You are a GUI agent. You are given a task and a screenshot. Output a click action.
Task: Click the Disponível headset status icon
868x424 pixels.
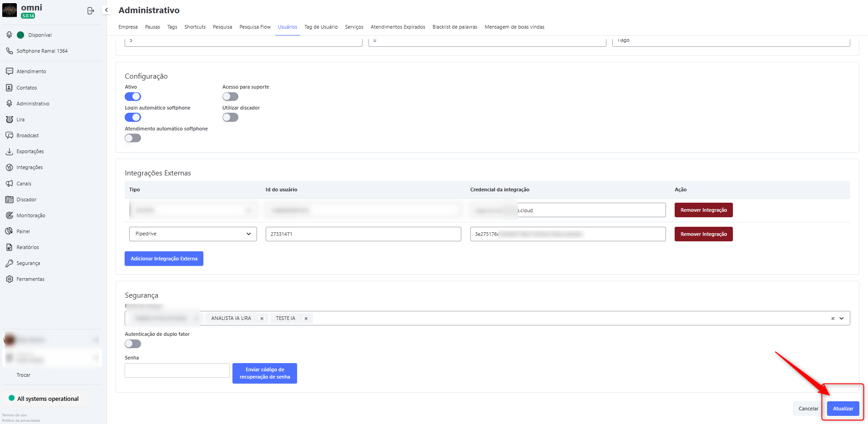(x=9, y=35)
